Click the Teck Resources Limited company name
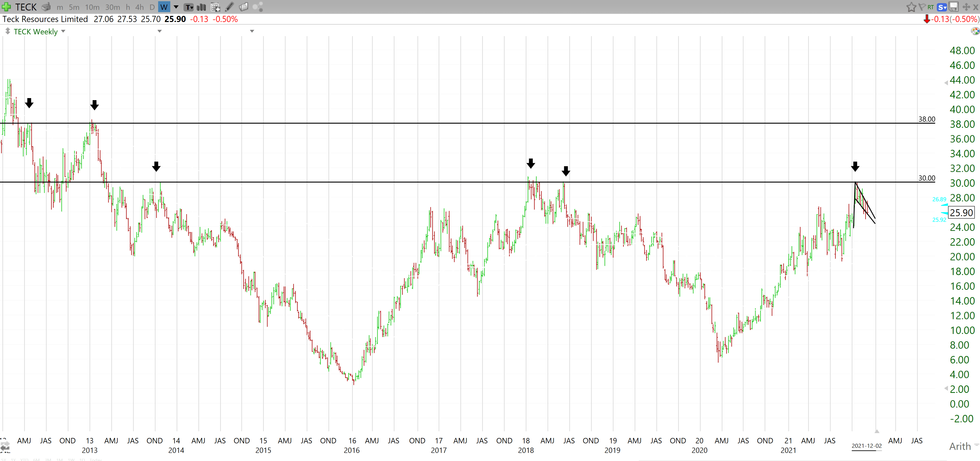The width and height of the screenshot is (980, 461). 45,19
